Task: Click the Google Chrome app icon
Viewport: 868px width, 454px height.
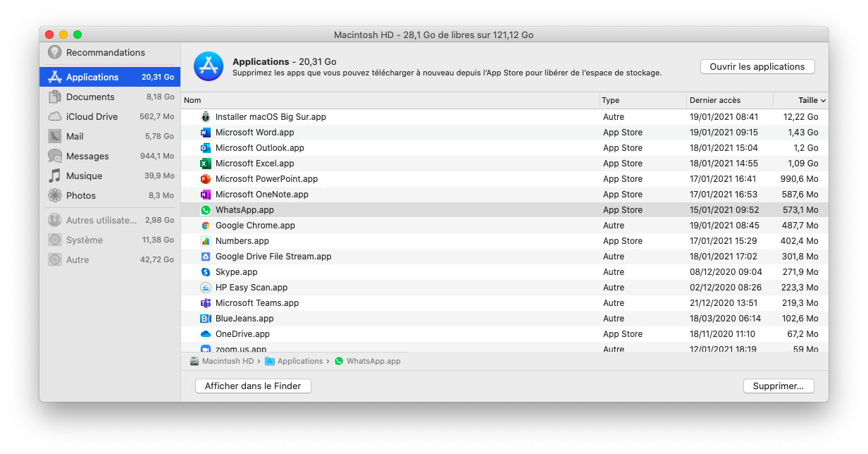Action: 206,226
